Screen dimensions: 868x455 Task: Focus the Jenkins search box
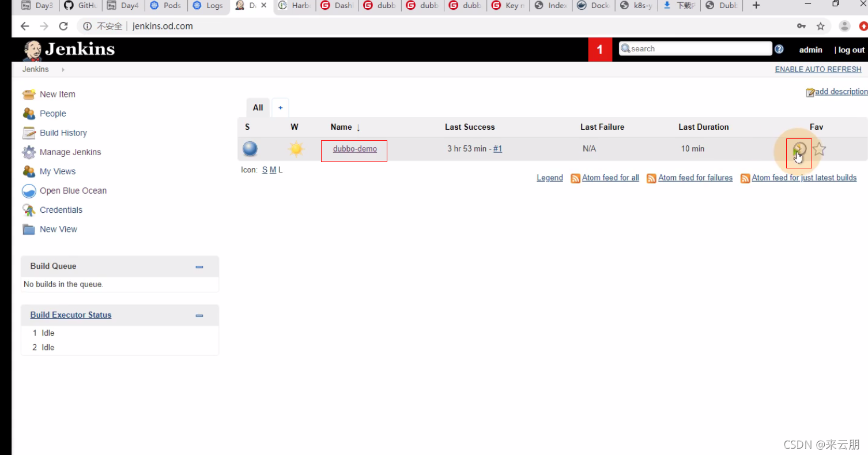point(695,49)
